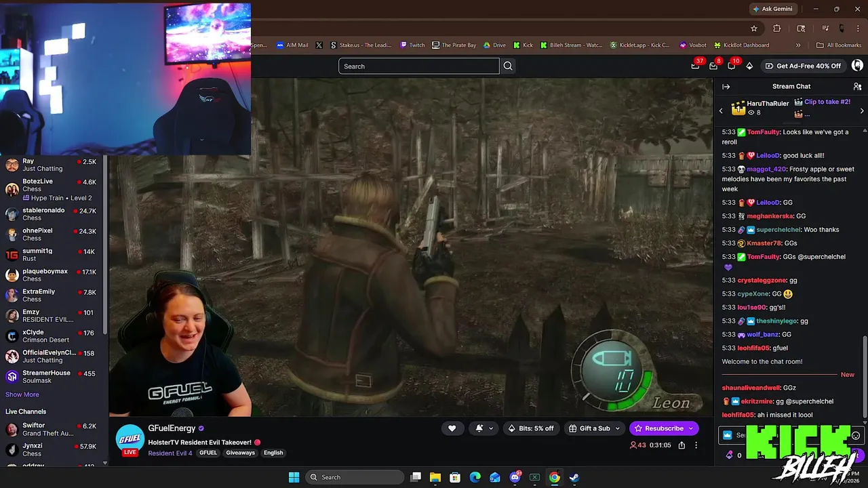This screenshot has width=868, height=488.
Task: Open Prime loot crown icon with 37 badge
Action: point(696,66)
